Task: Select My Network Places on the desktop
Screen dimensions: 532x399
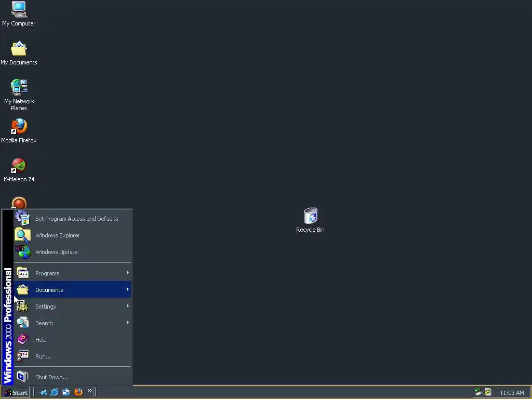Action: pyautogui.click(x=19, y=95)
